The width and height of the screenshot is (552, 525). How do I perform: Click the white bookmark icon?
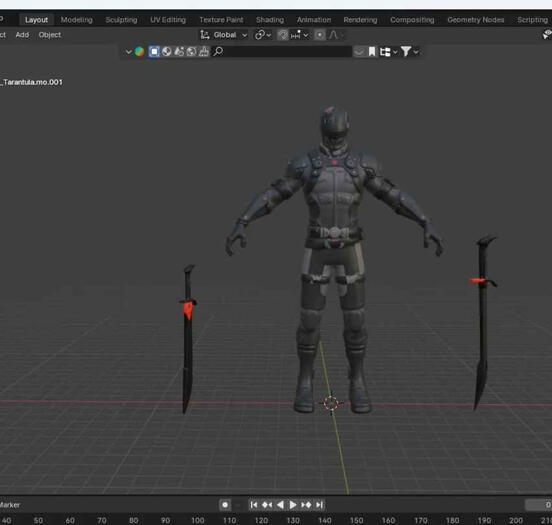pos(372,52)
